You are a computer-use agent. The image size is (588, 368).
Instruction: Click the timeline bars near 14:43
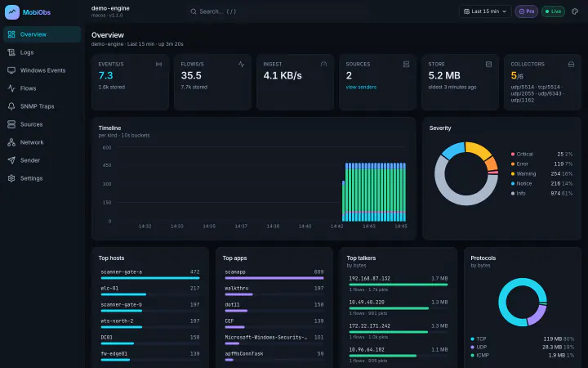click(369, 192)
